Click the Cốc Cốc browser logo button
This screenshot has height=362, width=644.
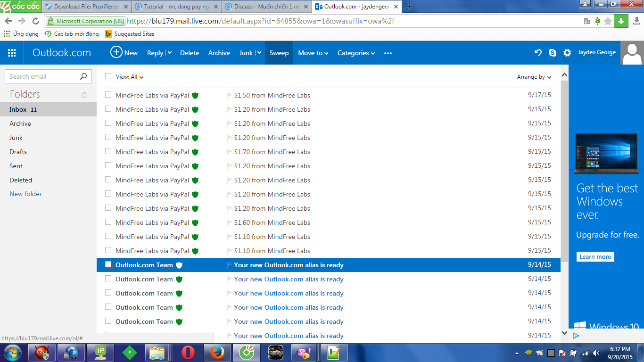point(21,6)
